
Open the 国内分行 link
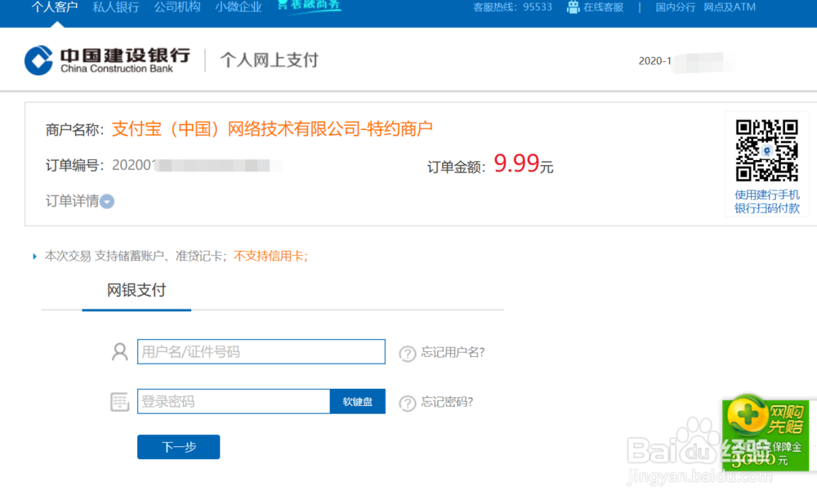pos(676,7)
